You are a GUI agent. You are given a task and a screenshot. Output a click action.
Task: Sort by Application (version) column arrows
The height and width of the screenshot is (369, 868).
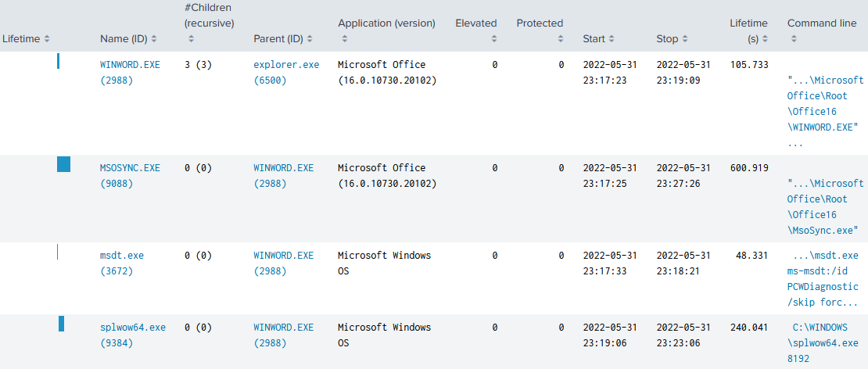coord(344,39)
